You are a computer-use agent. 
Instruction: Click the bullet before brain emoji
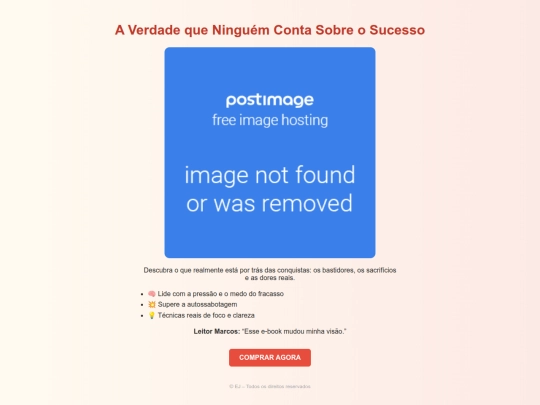(x=142, y=294)
